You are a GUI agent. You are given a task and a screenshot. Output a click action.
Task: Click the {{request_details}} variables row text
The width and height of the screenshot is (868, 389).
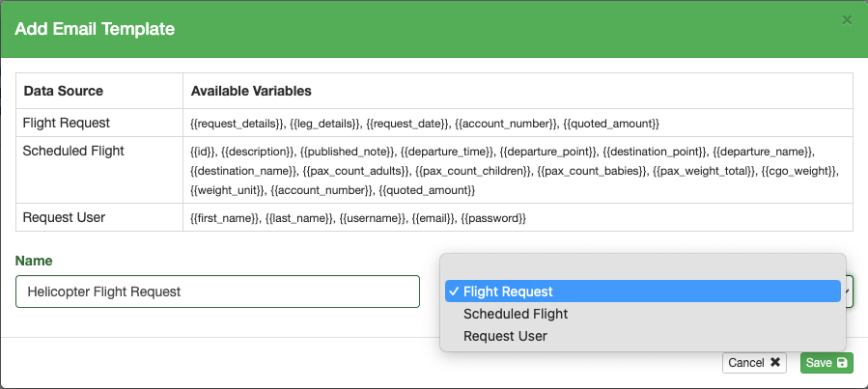(x=425, y=124)
